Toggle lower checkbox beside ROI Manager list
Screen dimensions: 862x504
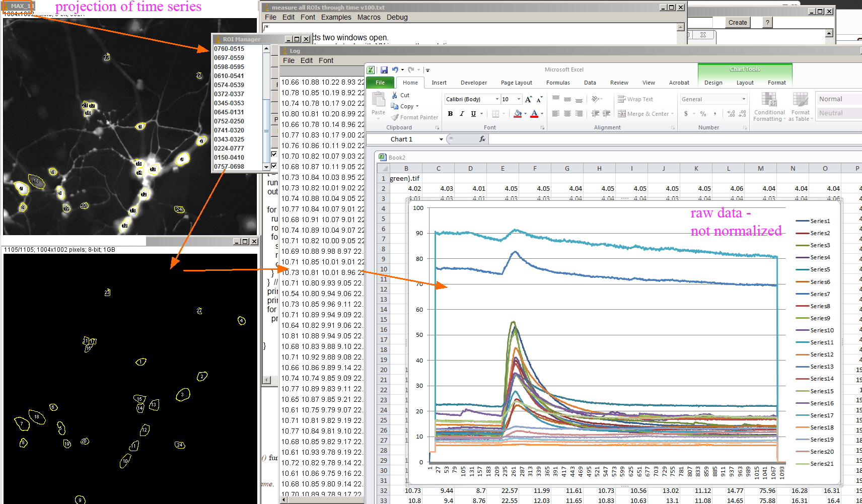coord(274,166)
